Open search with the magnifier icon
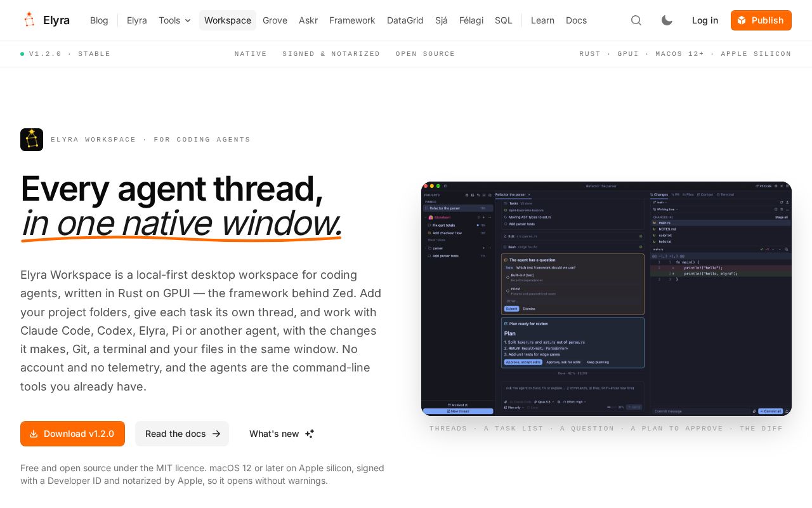Viewport: 812px width, 508px height. (636, 20)
